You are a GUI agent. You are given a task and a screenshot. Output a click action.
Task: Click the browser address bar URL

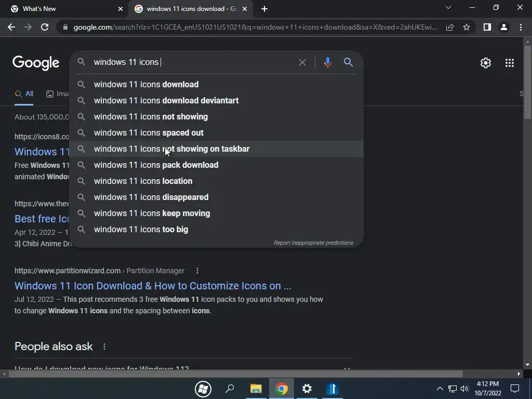click(255, 27)
